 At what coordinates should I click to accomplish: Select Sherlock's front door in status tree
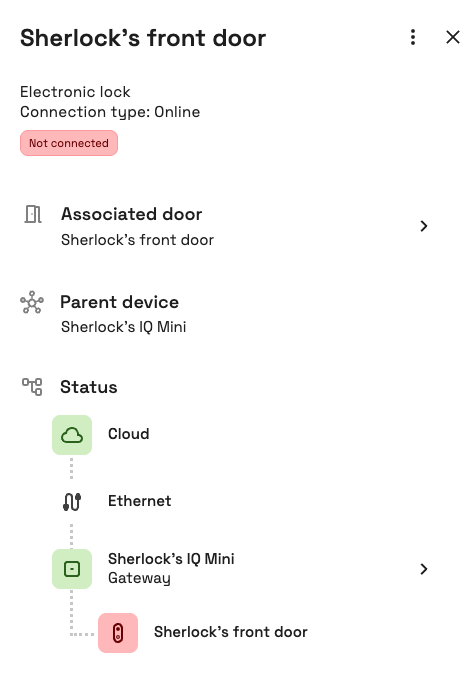[x=231, y=632]
